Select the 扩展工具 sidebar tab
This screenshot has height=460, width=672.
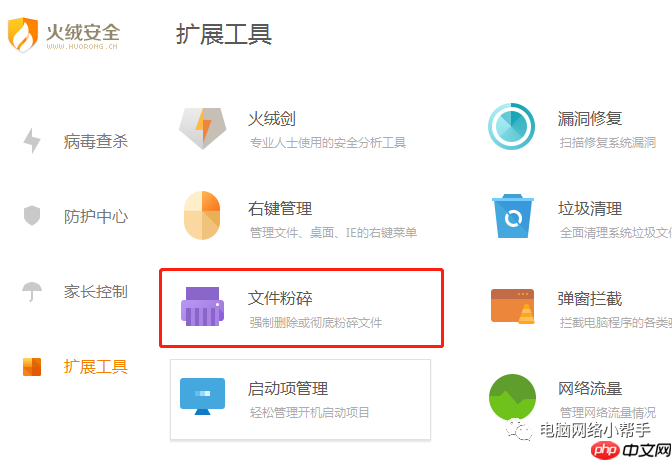pyautogui.click(x=95, y=366)
